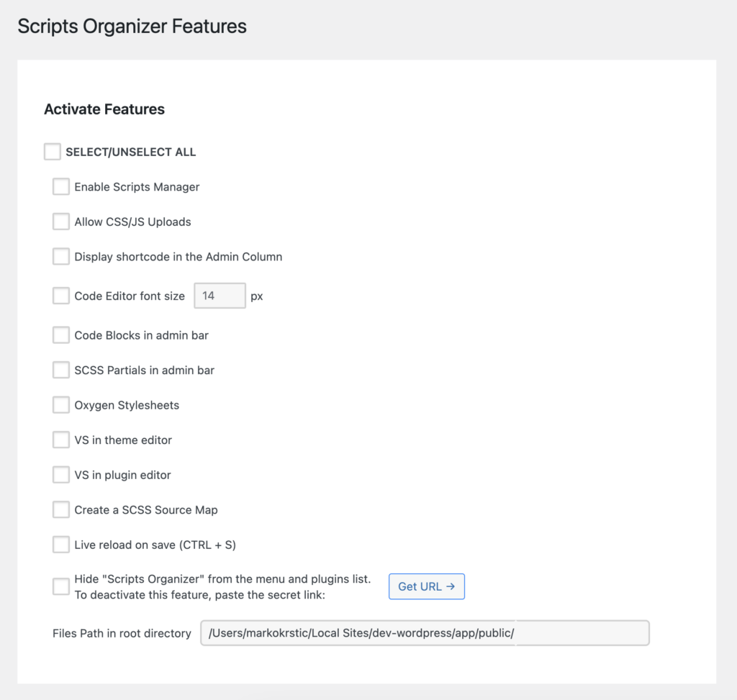
Task: Enable VS in plugin editor
Action: coord(61,475)
